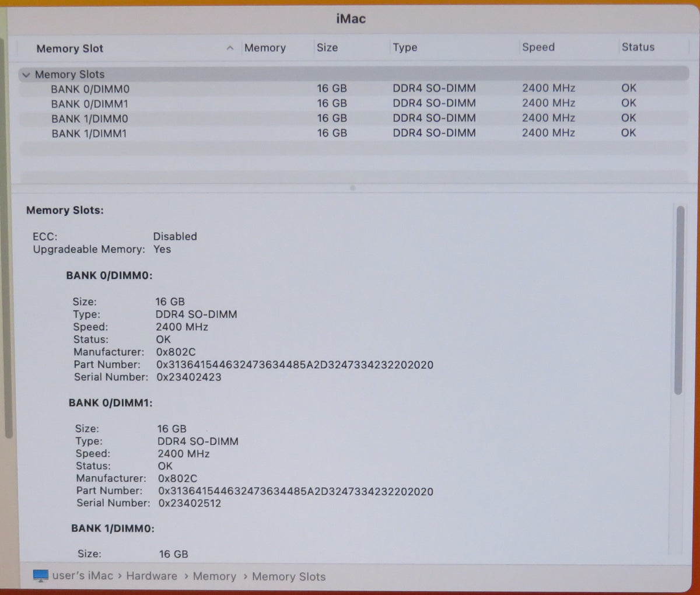The width and height of the screenshot is (700, 595).
Task: Toggle the Memory Slot sort arrow
Action: pos(230,48)
